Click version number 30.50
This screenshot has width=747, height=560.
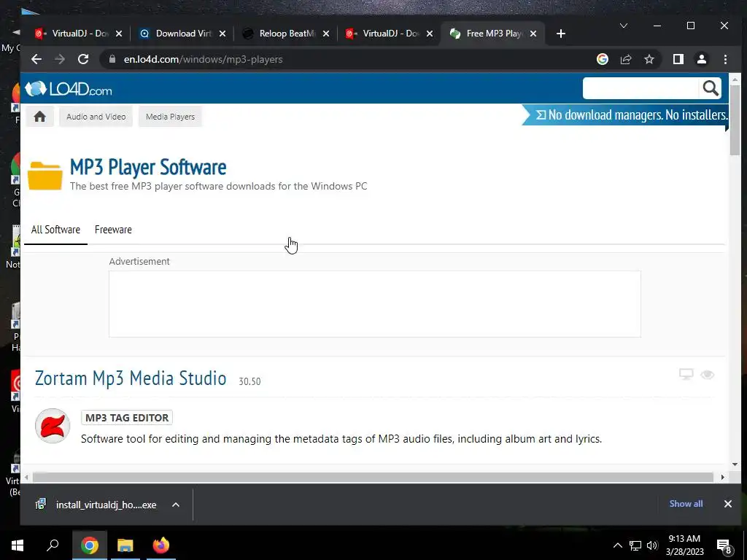click(x=249, y=381)
